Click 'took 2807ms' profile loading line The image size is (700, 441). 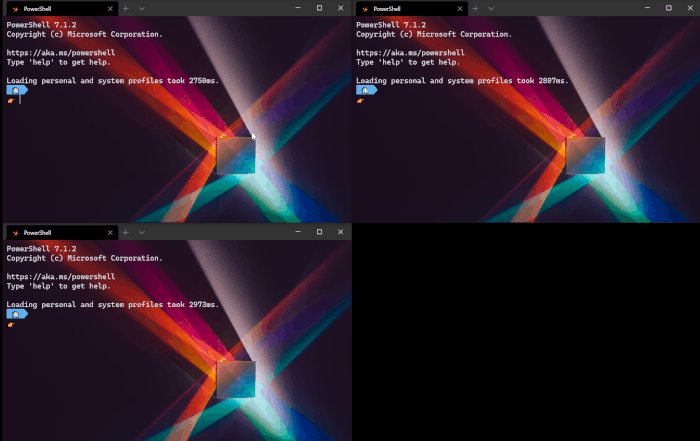tap(462, 81)
